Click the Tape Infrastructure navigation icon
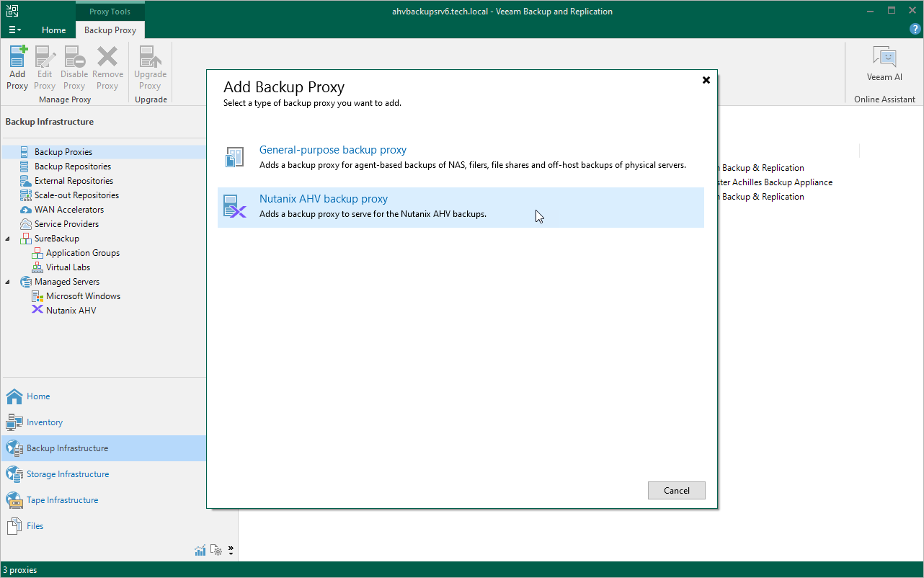Screen dimensions: 924x578 click(x=14, y=500)
